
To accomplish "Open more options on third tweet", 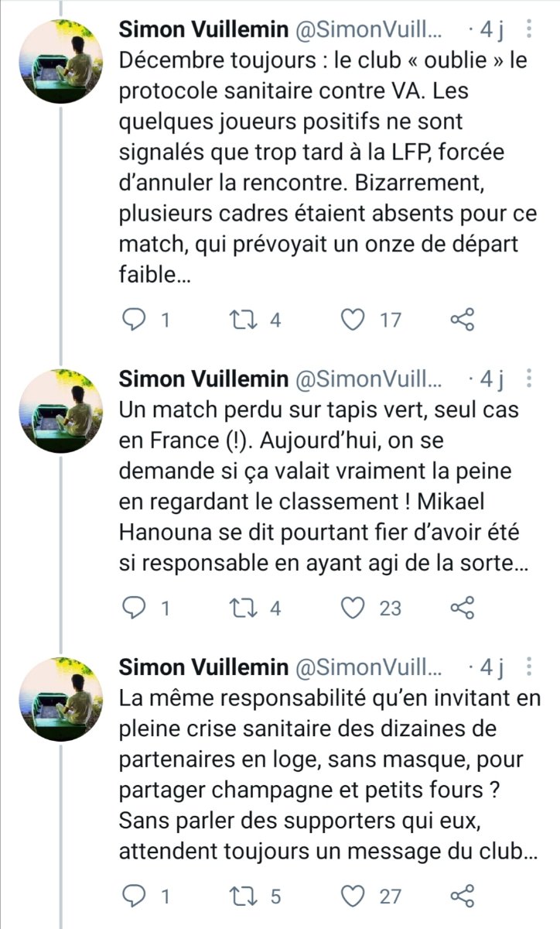I will (x=529, y=667).
